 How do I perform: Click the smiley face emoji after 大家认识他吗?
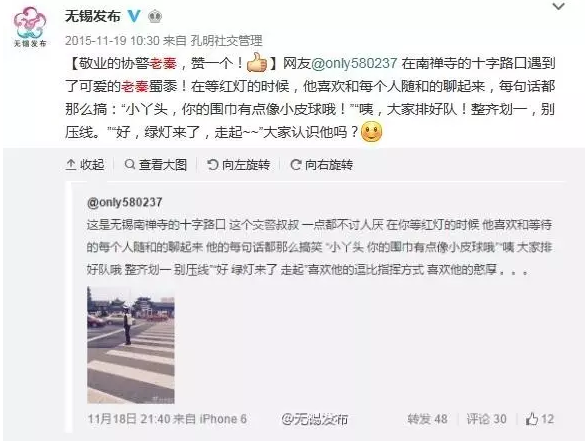click(x=371, y=132)
